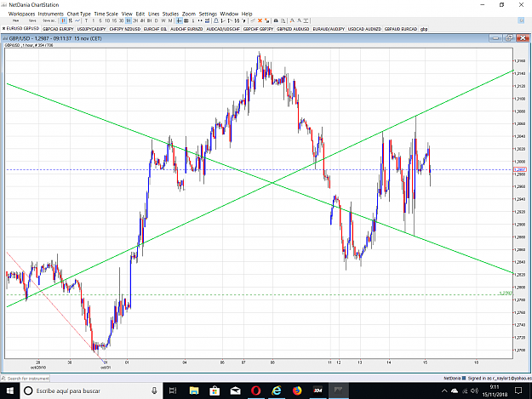
Task: Toggle the chart grid icon
Action: [186, 20]
